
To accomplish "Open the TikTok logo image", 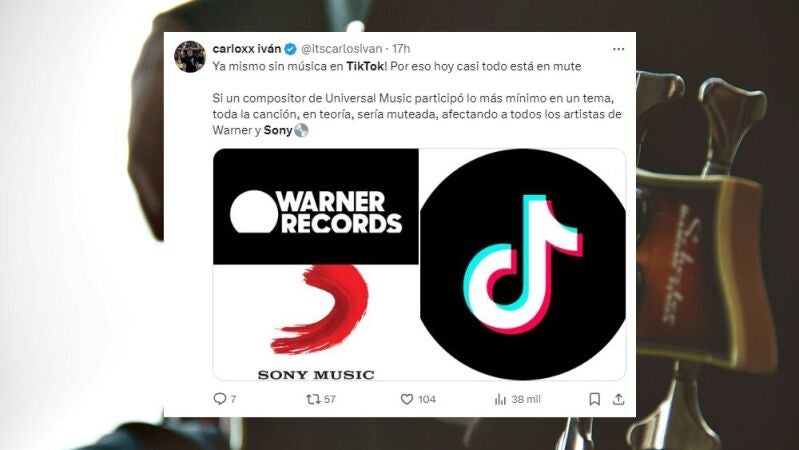I will coord(523,264).
